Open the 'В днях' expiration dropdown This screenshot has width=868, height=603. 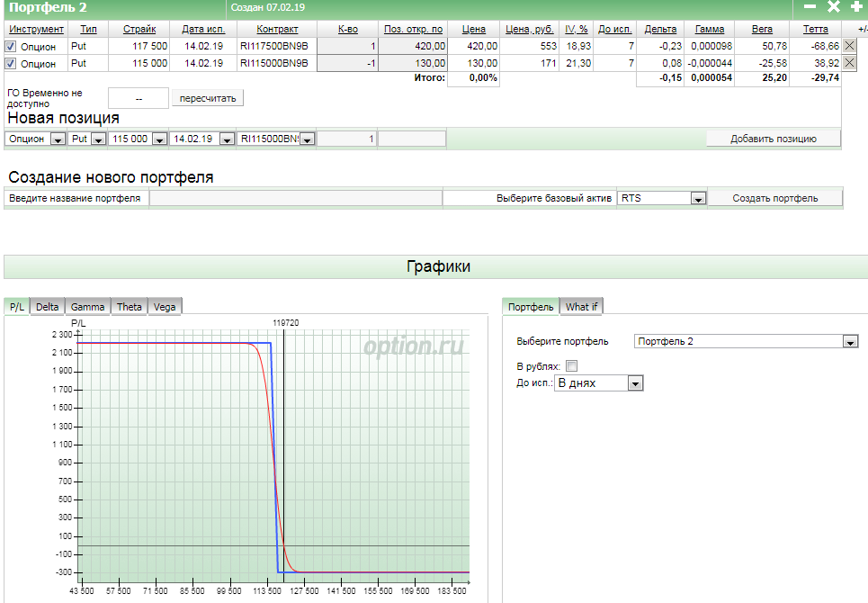635,383
